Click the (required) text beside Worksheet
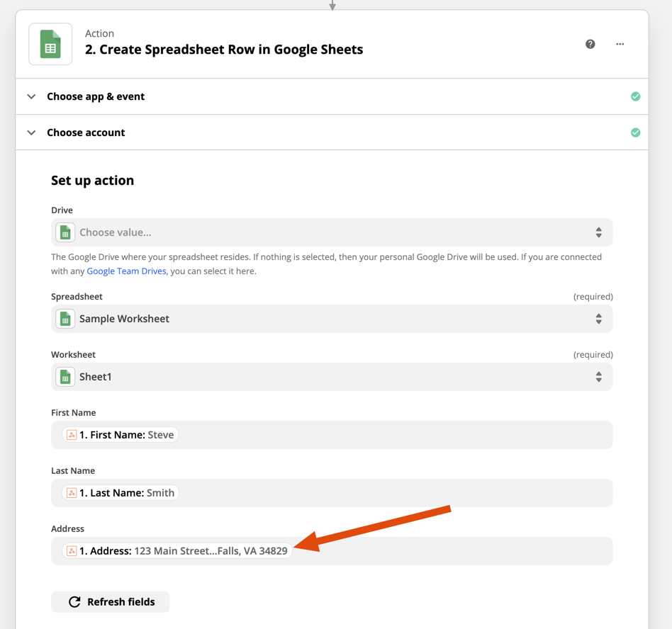Image resolution: width=672 pixels, height=629 pixels. click(593, 355)
